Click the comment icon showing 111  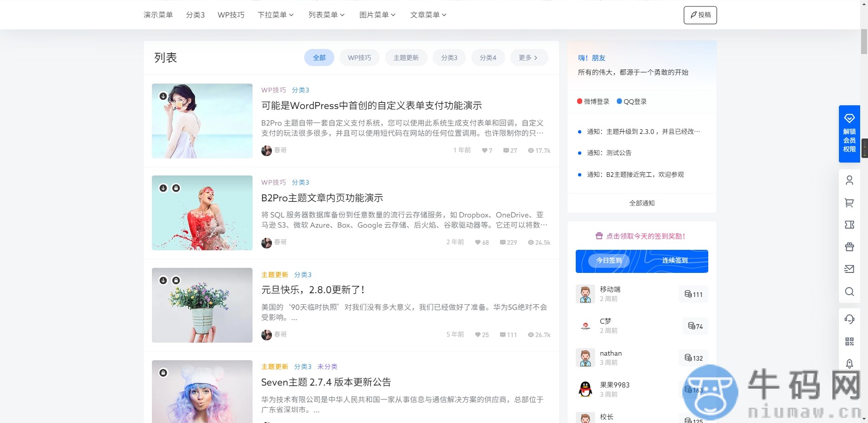pyautogui.click(x=502, y=335)
